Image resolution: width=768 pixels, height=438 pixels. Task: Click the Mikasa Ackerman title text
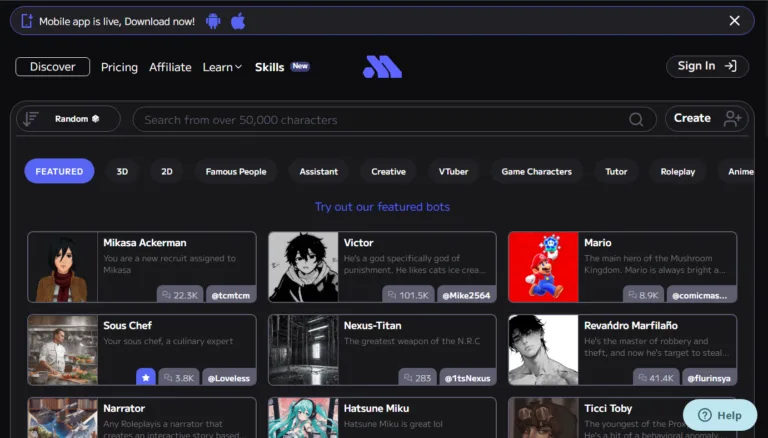(x=144, y=243)
